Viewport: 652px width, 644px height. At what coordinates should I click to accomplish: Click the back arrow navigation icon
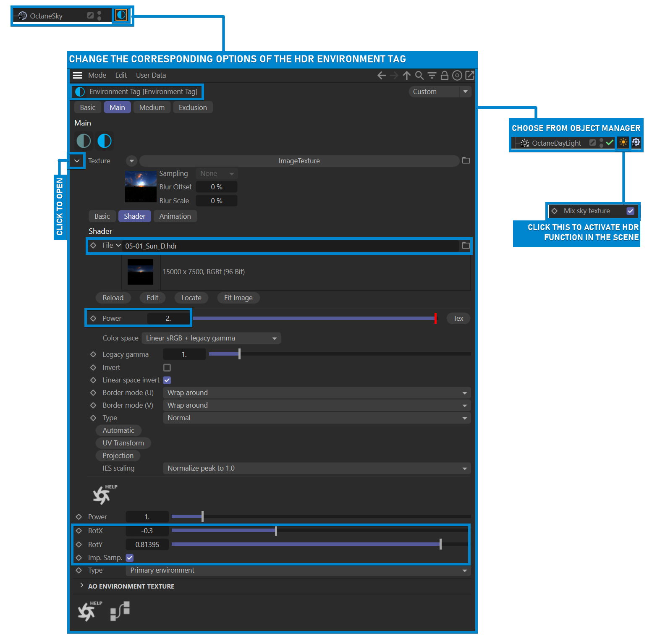click(x=381, y=76)
